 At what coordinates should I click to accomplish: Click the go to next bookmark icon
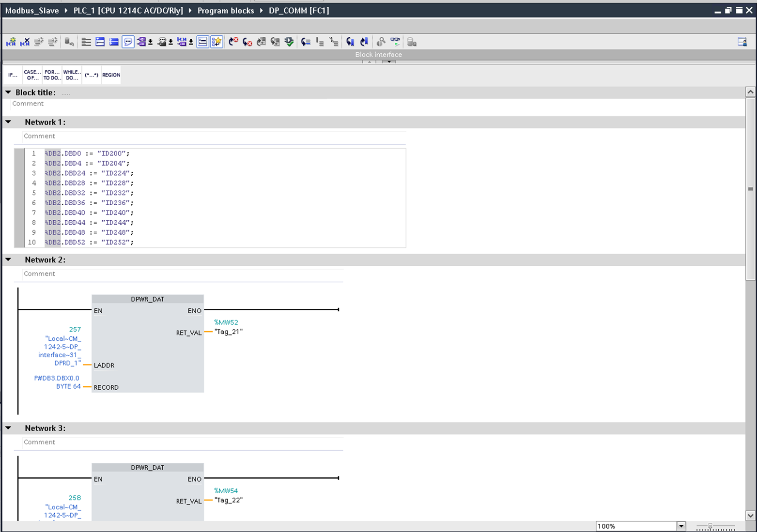(x=350, y=42)
